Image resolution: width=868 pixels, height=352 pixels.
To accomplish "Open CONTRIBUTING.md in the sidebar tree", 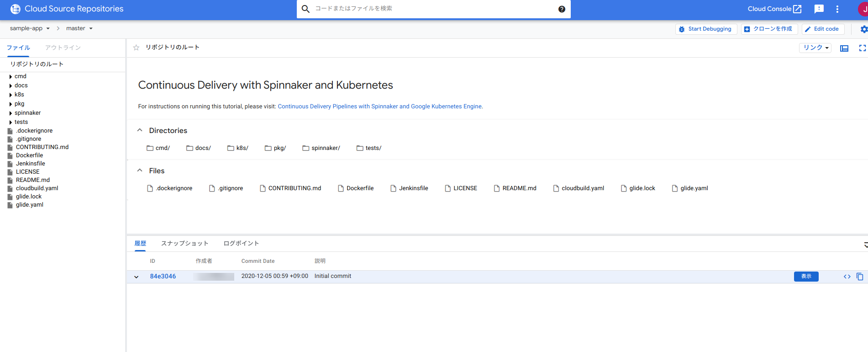I will click(42, 147).
